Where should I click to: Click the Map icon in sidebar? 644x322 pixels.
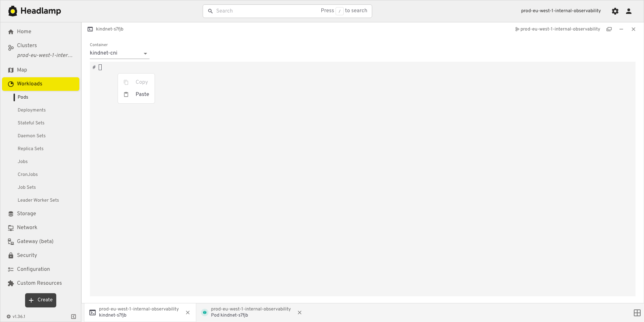coord(11,70)
